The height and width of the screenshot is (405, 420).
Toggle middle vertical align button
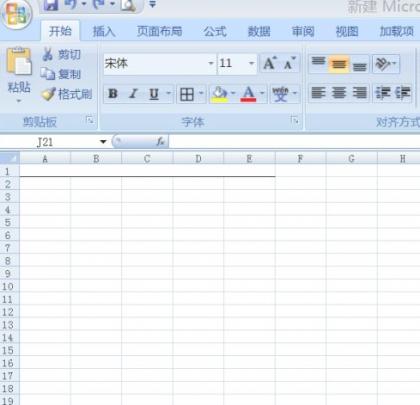pos(339,63)
